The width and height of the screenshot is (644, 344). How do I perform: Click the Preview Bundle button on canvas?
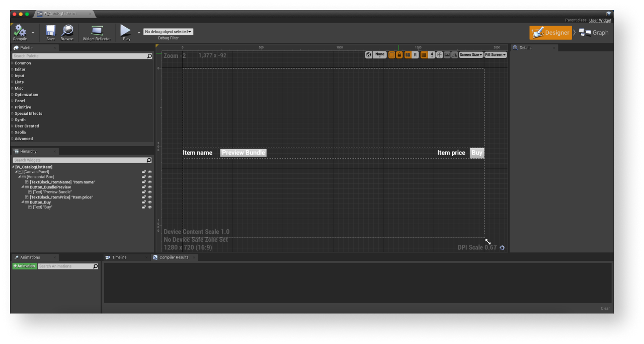coord(243,153)
